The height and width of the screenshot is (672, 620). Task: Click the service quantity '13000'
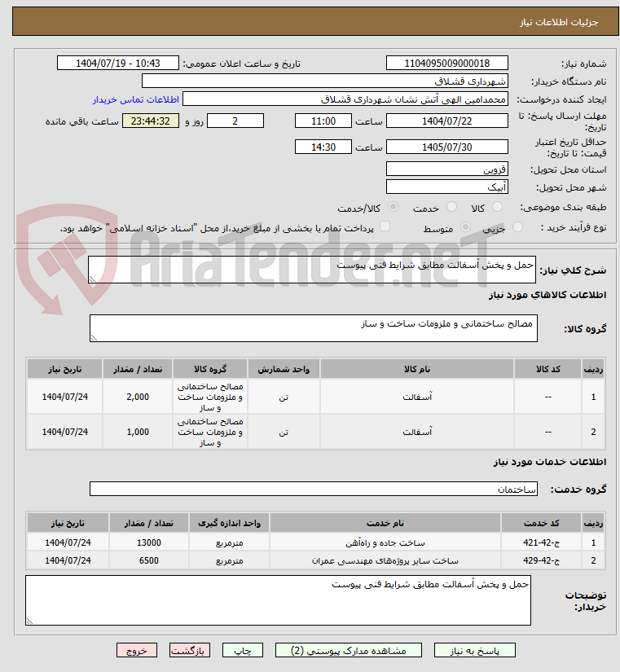pos(149,542)
